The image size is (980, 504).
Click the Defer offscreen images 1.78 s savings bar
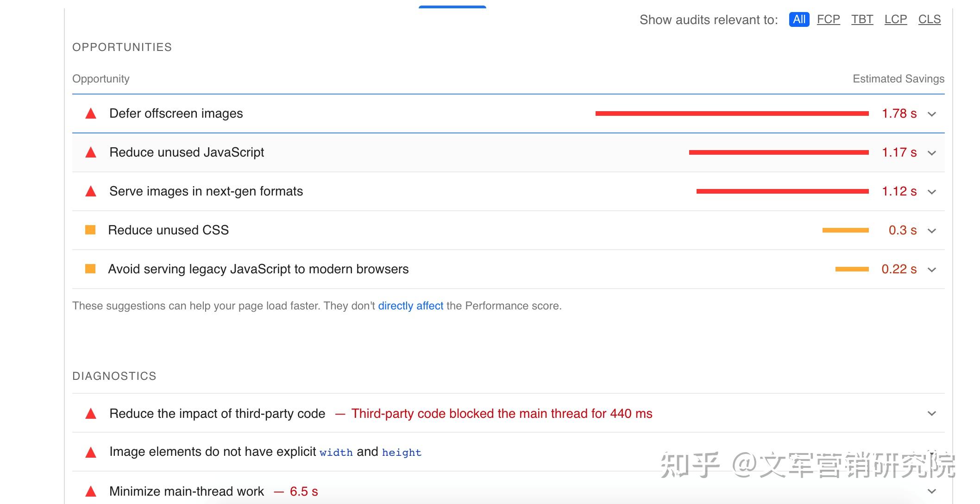[732, 113]
